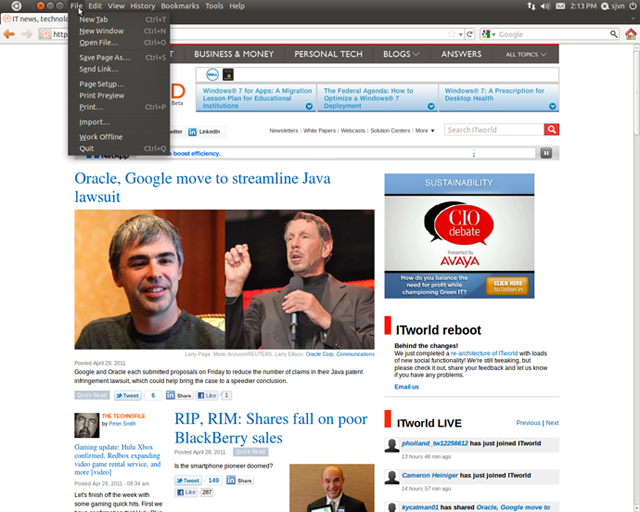Viewport: 640px width, 512px height.
Task: Select Open File from the File menu
Action: 119,42
